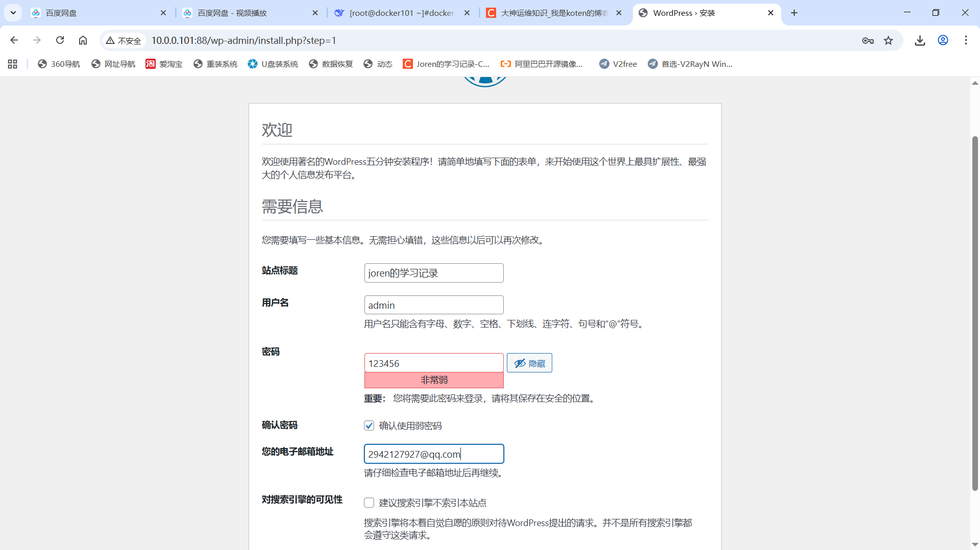Viewport: 980px width, 550px height.
Task: Click the 站点标题 input field
Action: pyautogui.click(x=434, y=273)
